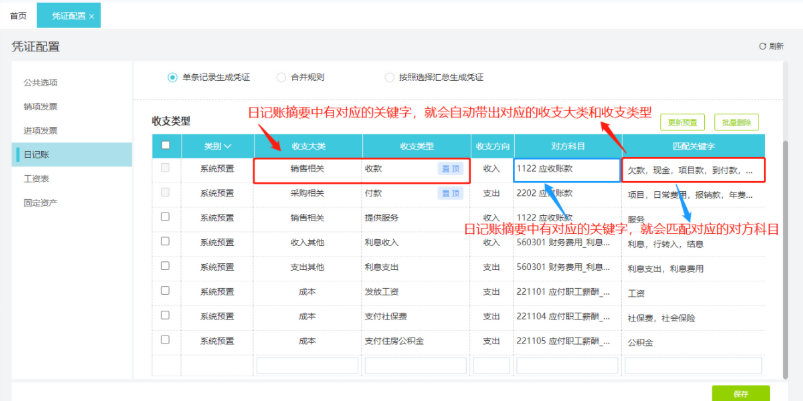Click the 采购相关 category cell
Viewport: 803px width, 401px height.
point(307,194)
